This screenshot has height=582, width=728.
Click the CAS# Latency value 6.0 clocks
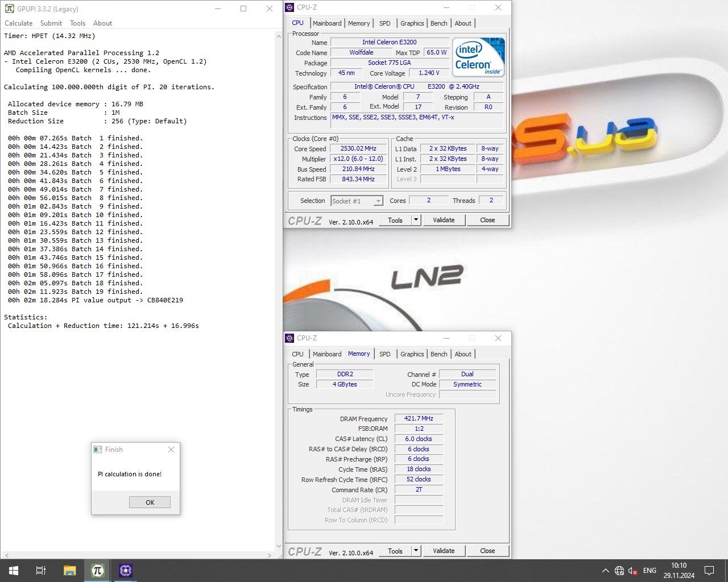[419, 439]
